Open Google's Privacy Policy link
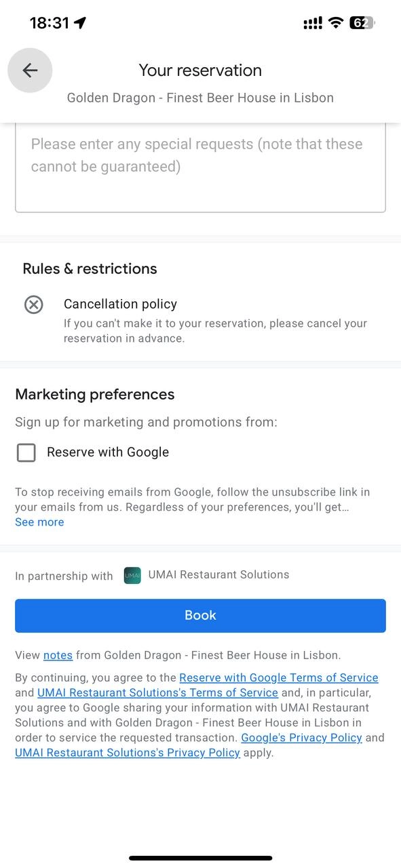Screen dimensions: 401x868 [x=301, y=737]
